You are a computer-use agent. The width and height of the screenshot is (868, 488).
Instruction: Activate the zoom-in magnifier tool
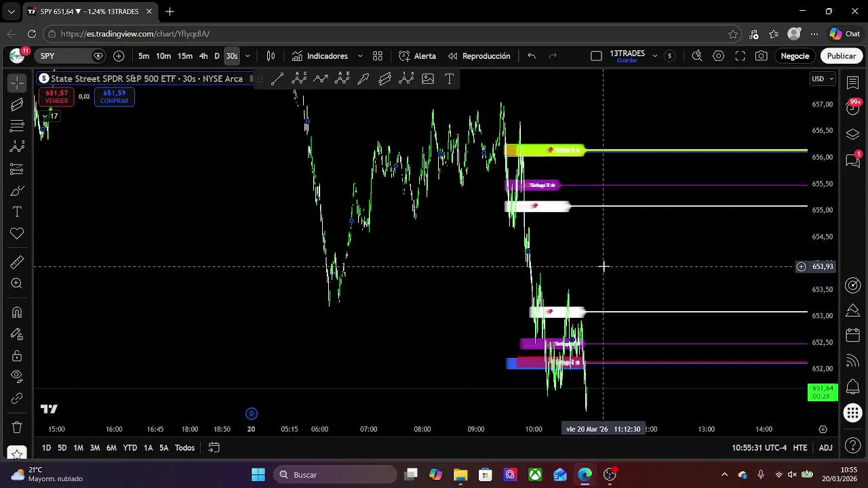17,284
